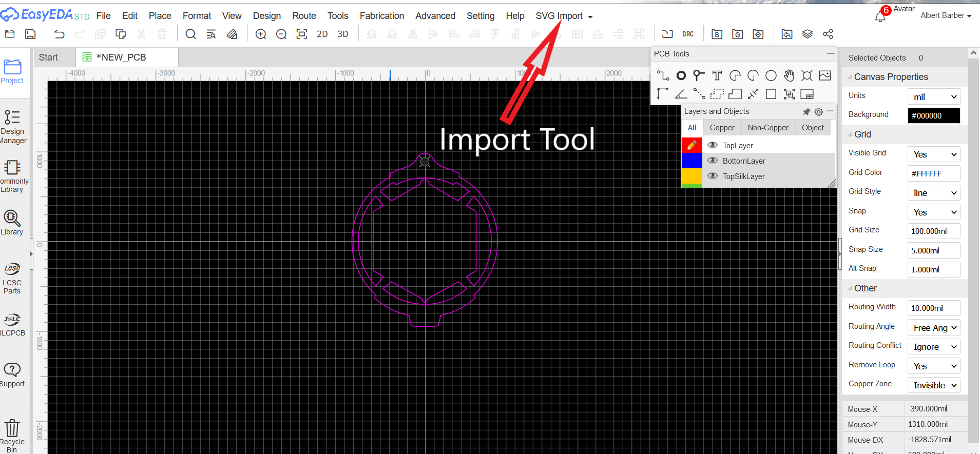The height and width of the screenshot is (454, 980).
Task: Switch to 3D view
Action: pos(343,34)
